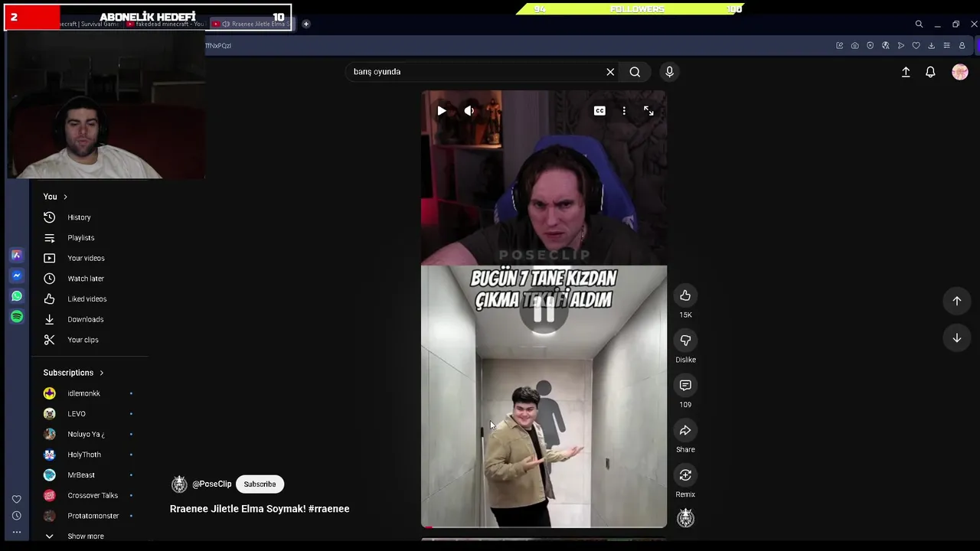Open browser tab search magnifier
980x551 pixels.
tap(919, 24)
